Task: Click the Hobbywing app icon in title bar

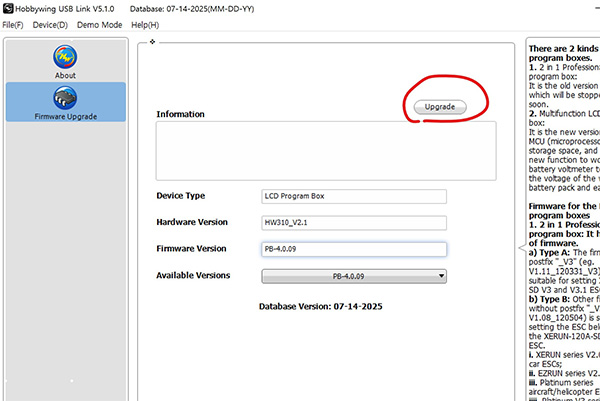Action: click(x=7, y=8)
